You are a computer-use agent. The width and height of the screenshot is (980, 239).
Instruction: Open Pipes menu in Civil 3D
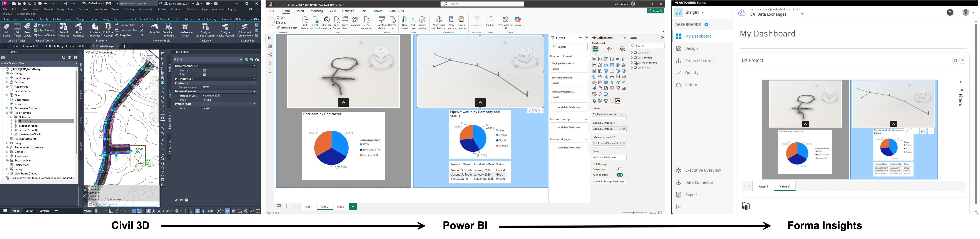pos(205,9)
